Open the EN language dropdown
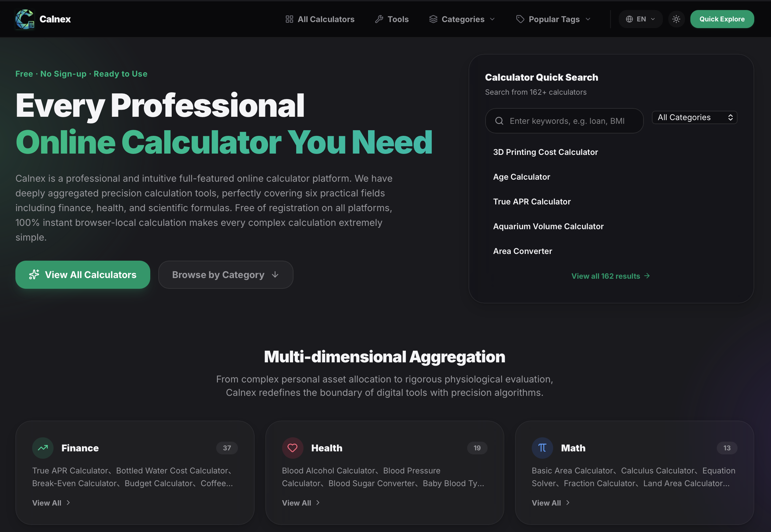This screenshot has width=771, height=532. pyautogui.click(x=640, y=19)
